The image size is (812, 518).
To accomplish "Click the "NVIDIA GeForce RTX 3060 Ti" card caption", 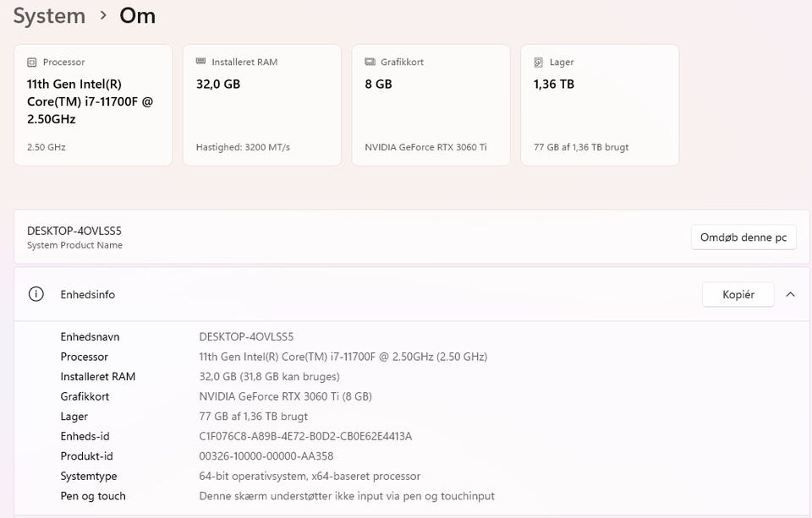I will coord(425,147).
